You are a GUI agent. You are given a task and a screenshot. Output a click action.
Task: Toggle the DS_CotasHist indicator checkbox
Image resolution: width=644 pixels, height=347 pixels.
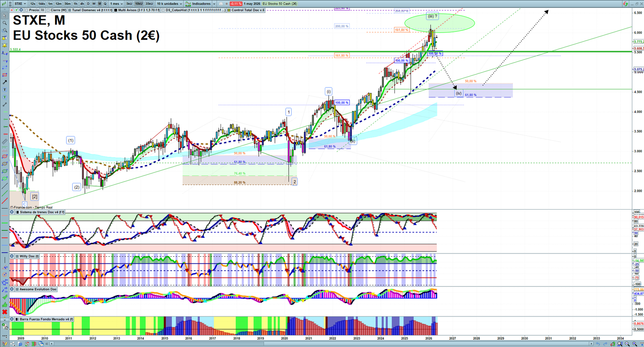[163, 10]
